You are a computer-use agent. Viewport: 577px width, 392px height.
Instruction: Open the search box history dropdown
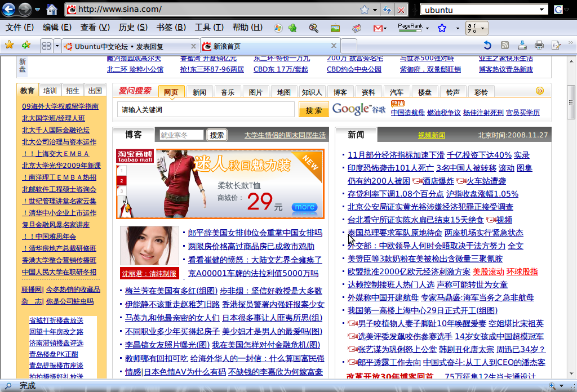[542, 10]
